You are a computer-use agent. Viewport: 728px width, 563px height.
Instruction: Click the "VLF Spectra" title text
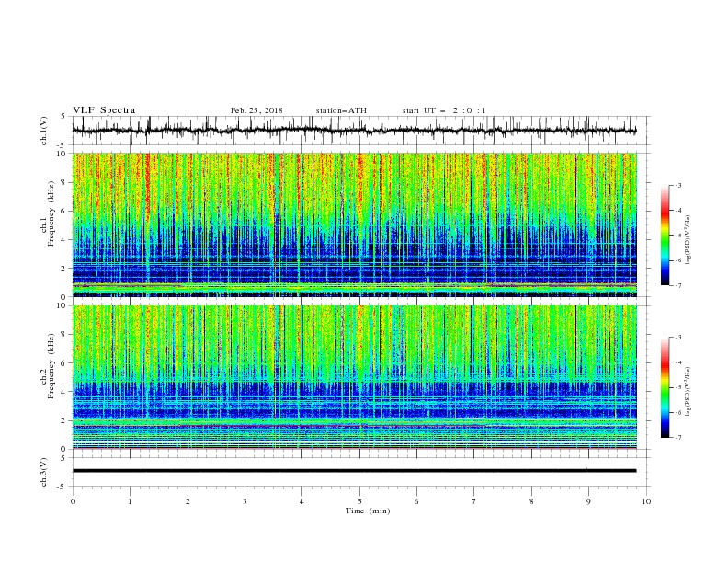104,110
